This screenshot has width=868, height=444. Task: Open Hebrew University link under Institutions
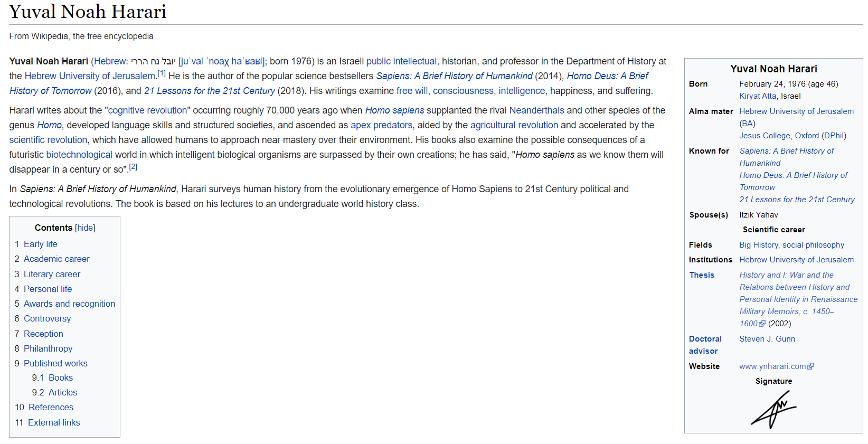point(796,260)
